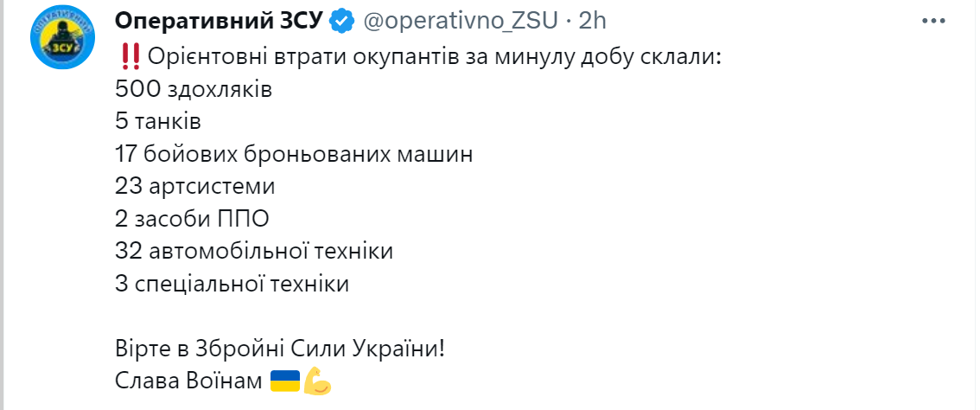Screen dimensions: 980x410
Task: Open the Оперативний ЗСУ profile avatar
Action: pos(62,36)
